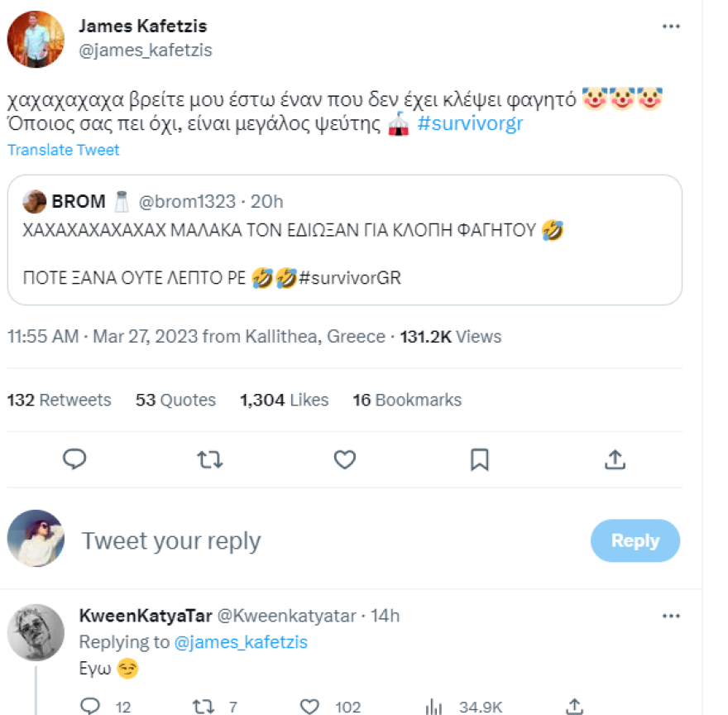
Task: Open the #survivorgr hashtag
Action: 470,122
